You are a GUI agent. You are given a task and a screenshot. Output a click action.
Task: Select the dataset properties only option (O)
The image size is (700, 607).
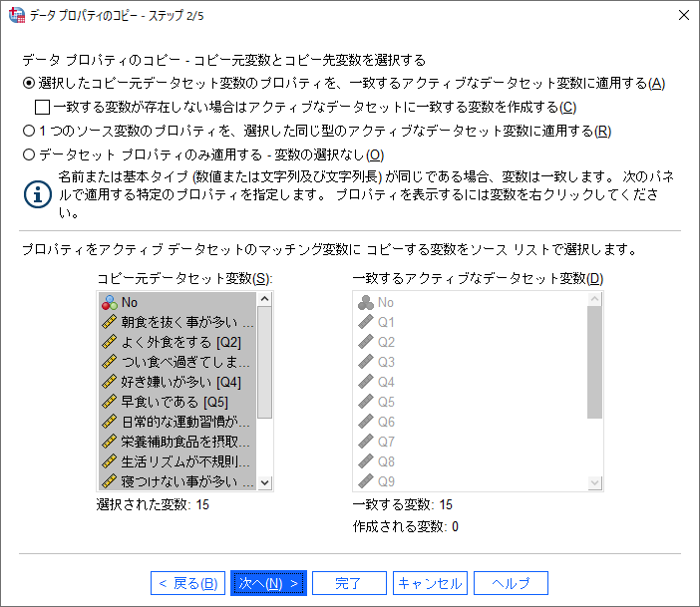point(29,154)
